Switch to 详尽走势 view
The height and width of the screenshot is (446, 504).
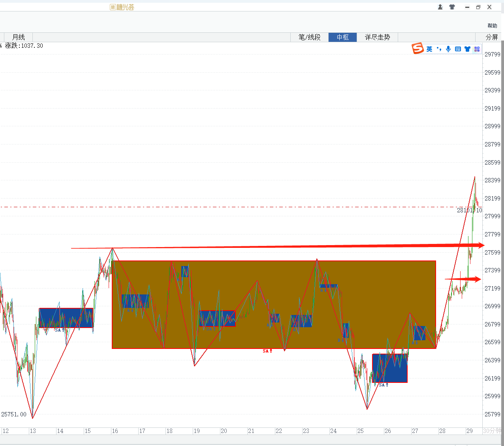(x=377, y=37)
